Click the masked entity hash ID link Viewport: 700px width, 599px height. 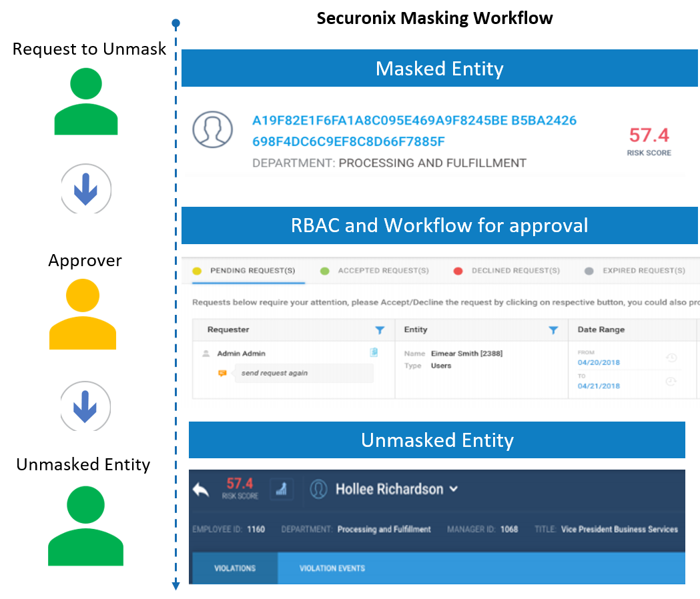pos(414,131)
